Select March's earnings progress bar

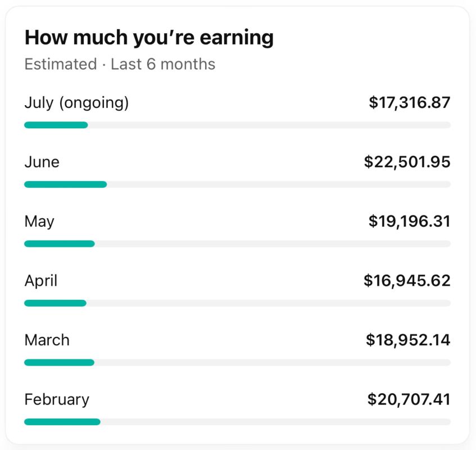point(237,362)
